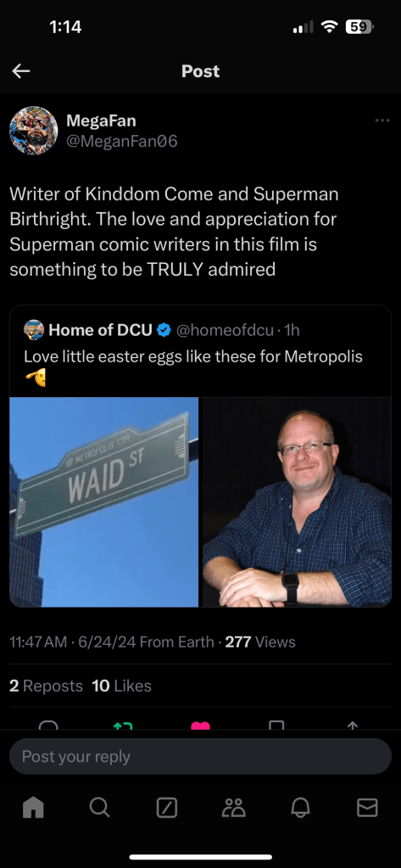Viewport: 401px width, 868px height.
Task: Toggle the bookmark icon
Action: coord(276,725)
